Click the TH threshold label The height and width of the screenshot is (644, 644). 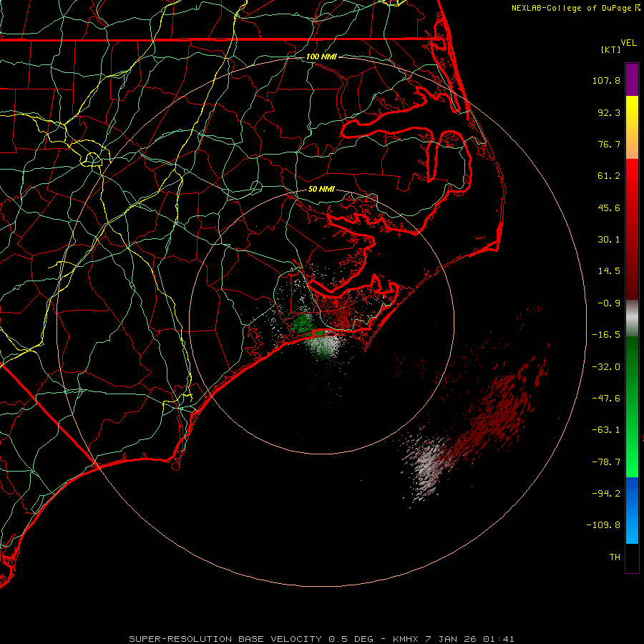[x=615, y=557]
